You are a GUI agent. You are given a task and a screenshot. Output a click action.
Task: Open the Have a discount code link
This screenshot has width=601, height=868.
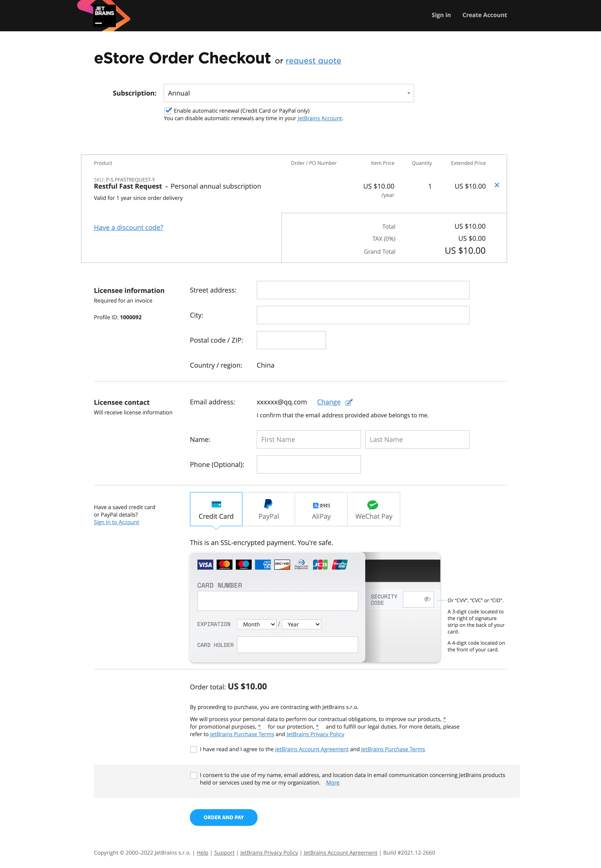128,228
